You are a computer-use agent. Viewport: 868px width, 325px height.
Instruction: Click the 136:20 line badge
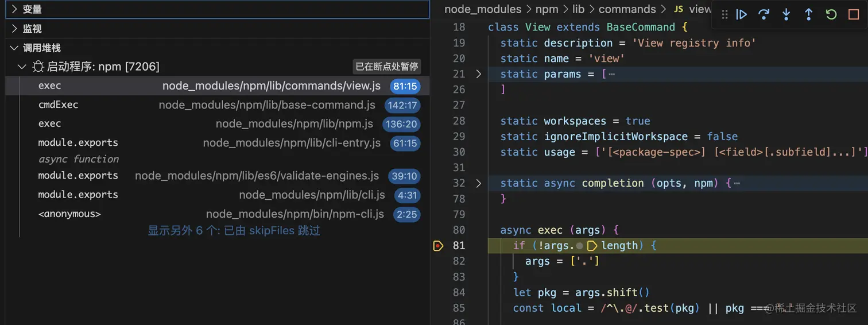click(402, 124)
